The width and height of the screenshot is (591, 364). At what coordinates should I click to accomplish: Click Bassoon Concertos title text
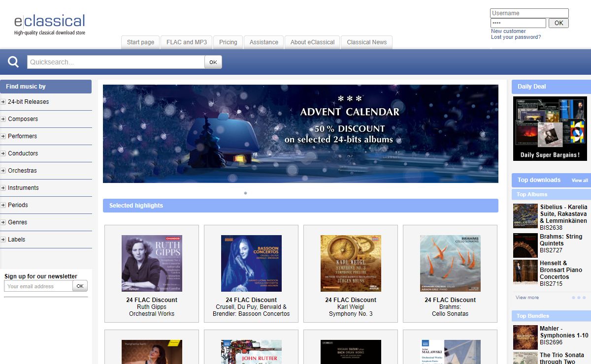tap(251, 310)
